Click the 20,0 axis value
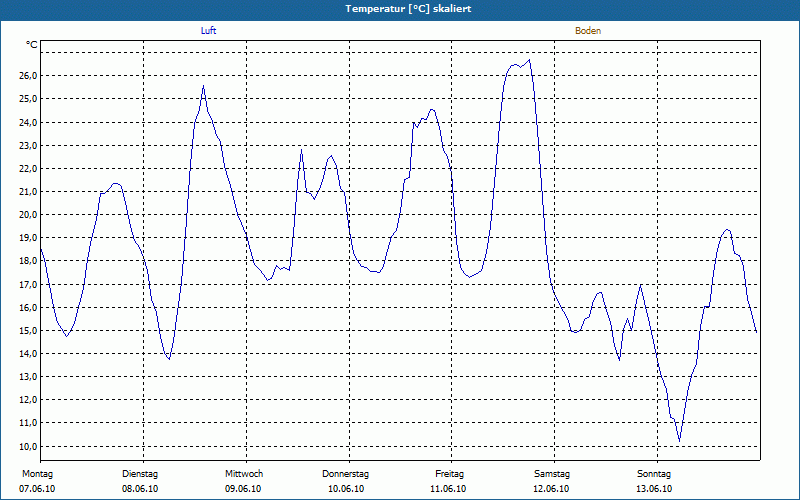 tap(28, 214)
